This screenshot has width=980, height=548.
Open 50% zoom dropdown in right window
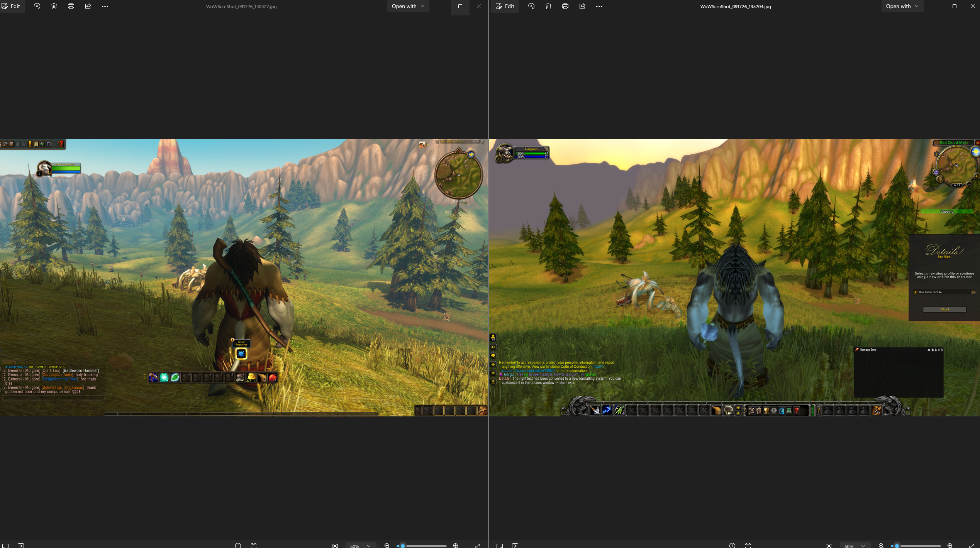coord(855,545)
